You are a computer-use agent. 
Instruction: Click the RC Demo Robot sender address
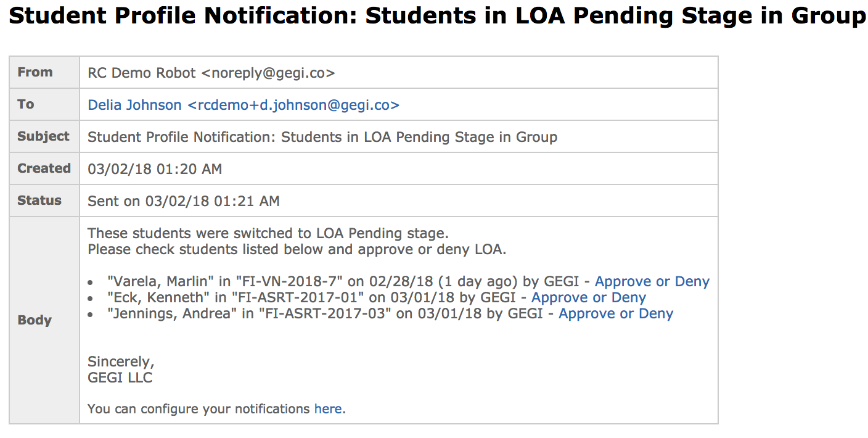(x=211, y=73)
